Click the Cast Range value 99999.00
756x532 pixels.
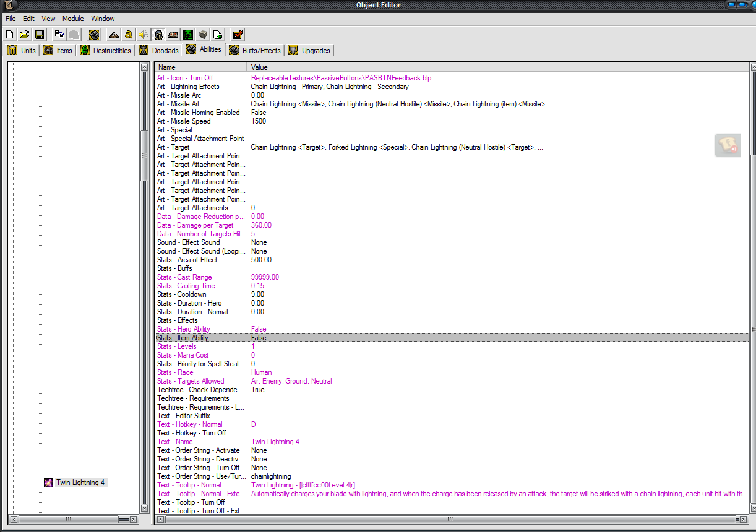point(265,277)
